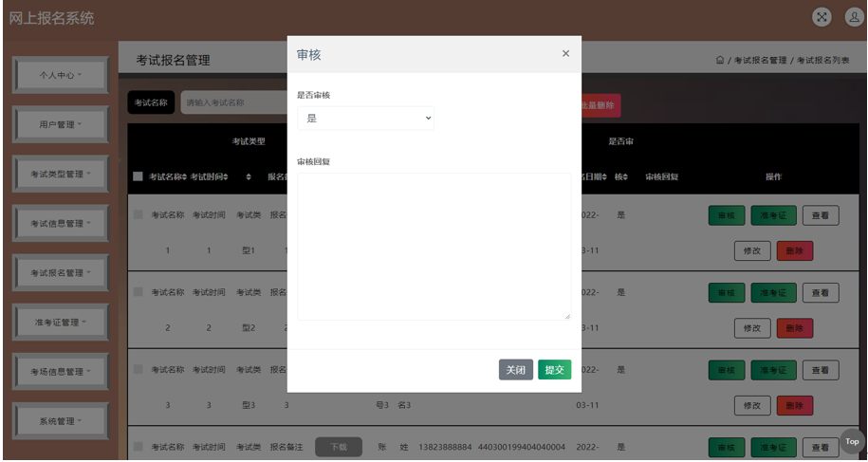Click 准考证 button in row 2

(x=773, y=293)
